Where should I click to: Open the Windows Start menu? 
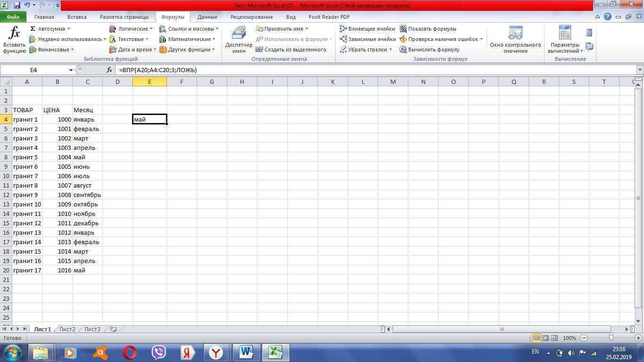pos(12,352)
